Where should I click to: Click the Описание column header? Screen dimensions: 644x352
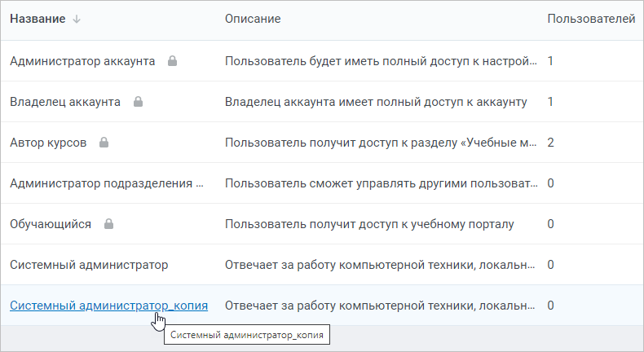coord(253,19)
